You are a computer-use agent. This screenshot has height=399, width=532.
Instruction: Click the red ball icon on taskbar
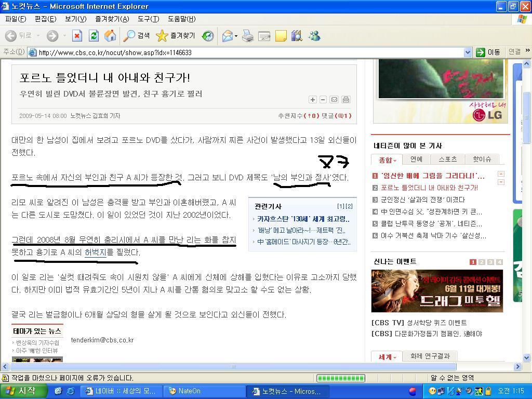point(412,391)
